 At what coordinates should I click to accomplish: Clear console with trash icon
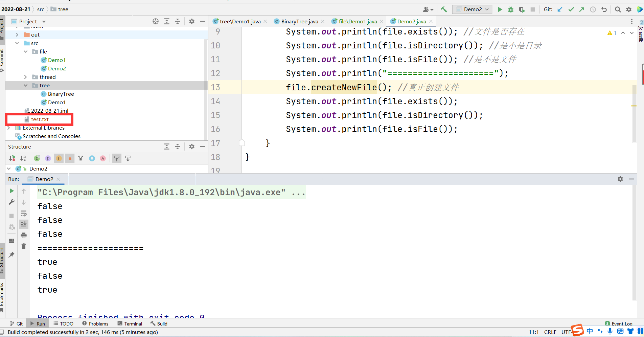(24, 246)
